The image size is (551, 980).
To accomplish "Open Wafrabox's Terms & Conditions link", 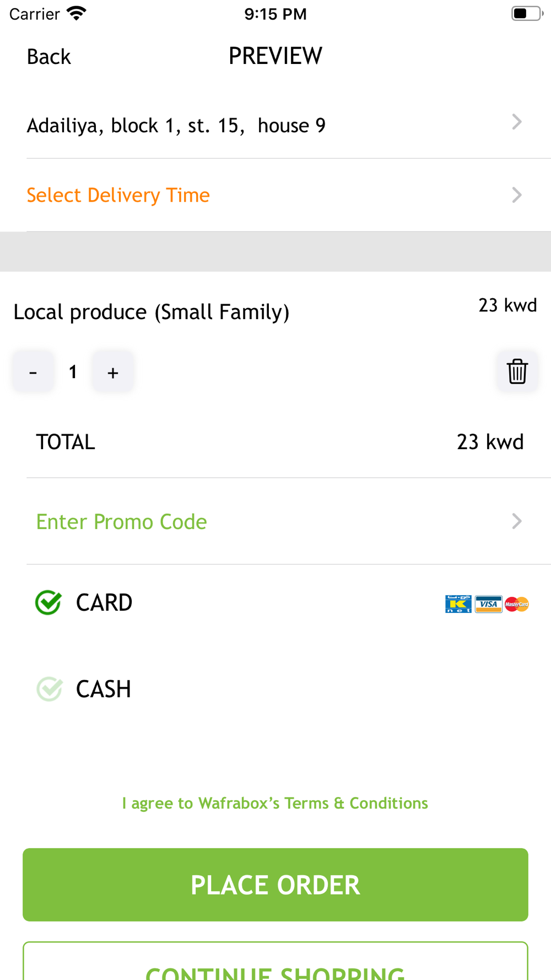I will click(x=275, y=803).
